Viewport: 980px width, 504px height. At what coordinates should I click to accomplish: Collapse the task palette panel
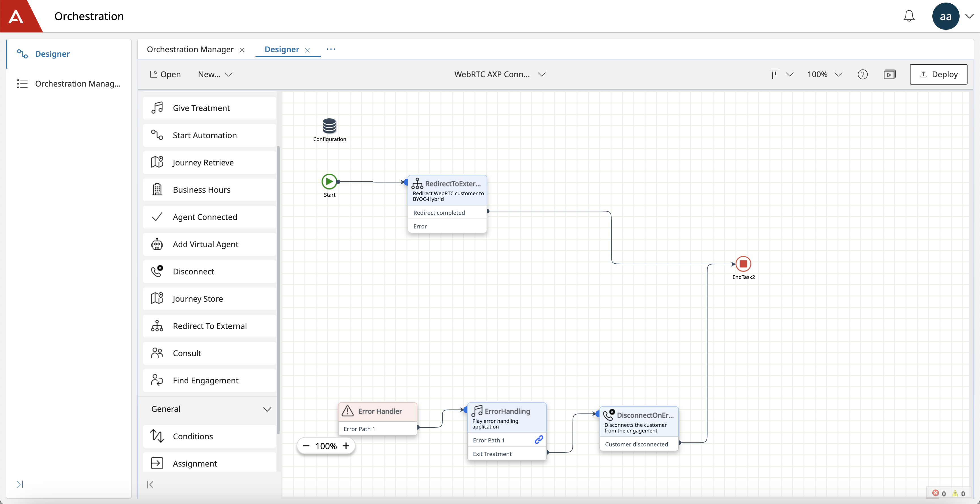point(150,484)
